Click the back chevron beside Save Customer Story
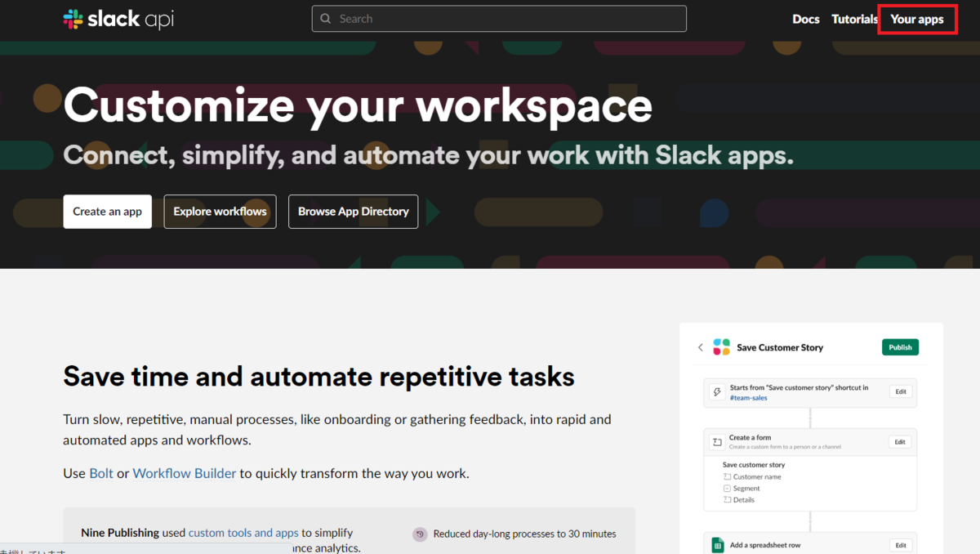Viewport: 980px width, 554px height. 700,347
